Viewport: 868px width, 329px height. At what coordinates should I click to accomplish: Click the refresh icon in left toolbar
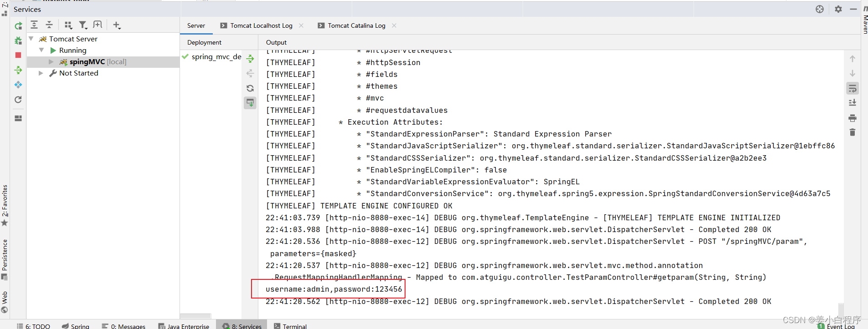pyautogui.click(x=18, y=100)
